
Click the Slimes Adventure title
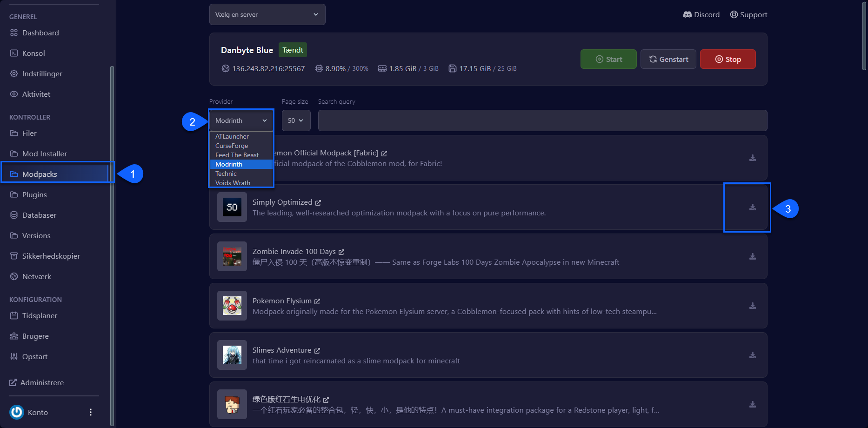(282, 350)
